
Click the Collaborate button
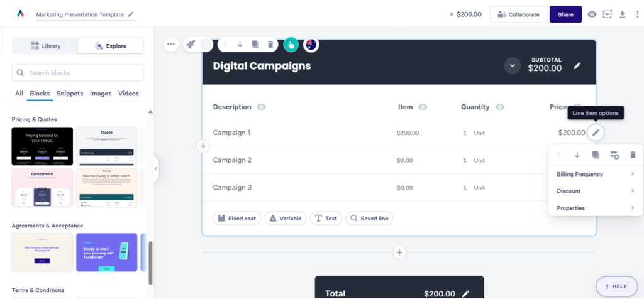519,14
